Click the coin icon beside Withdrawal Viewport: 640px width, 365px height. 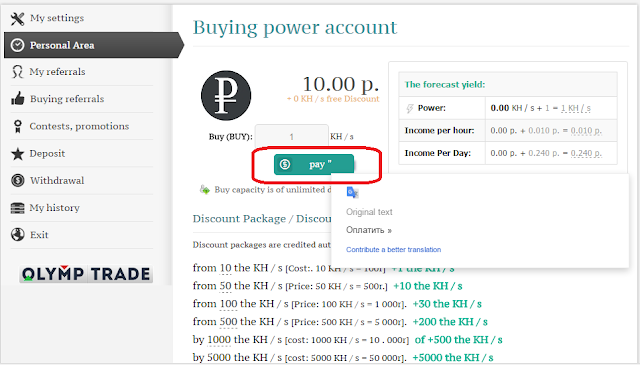click(18, 180)
